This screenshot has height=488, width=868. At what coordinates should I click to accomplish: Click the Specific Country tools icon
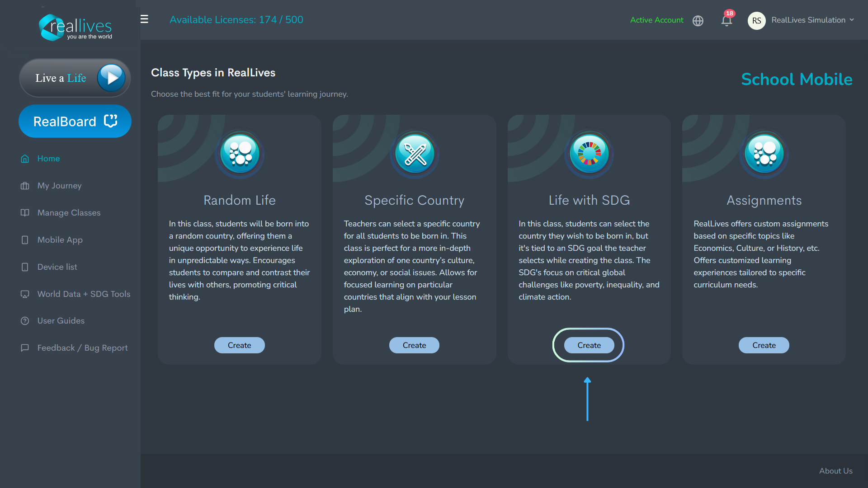tap(415, 154)
